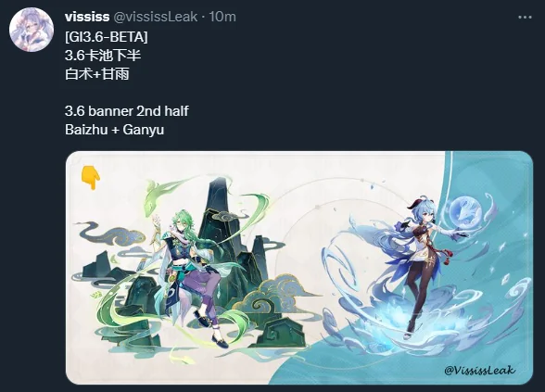545x392 pixels.
Task: Click the 10m timestamp
Action: [222, 17]
